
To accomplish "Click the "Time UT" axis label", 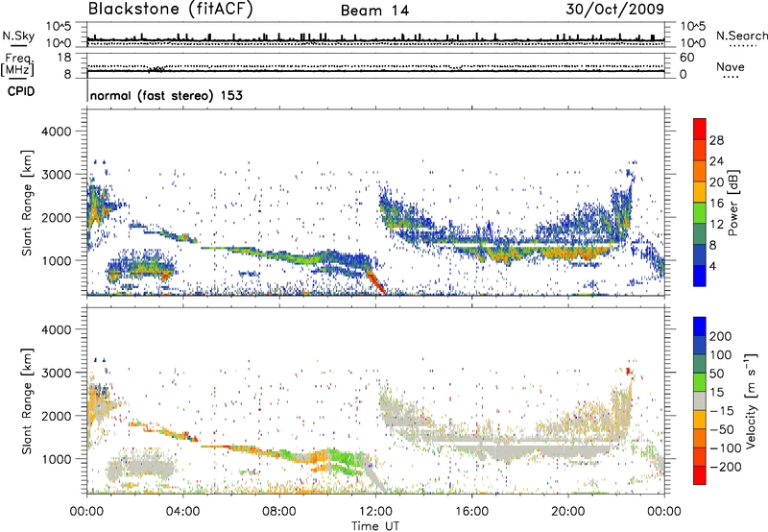I will pyautogui.click(x=375, y=526).
